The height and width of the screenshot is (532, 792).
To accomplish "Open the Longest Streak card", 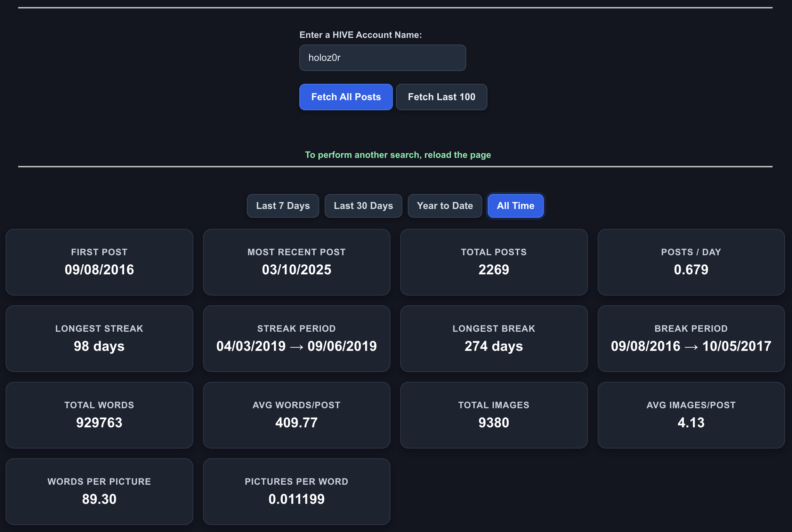I will (x=99, y=339).
